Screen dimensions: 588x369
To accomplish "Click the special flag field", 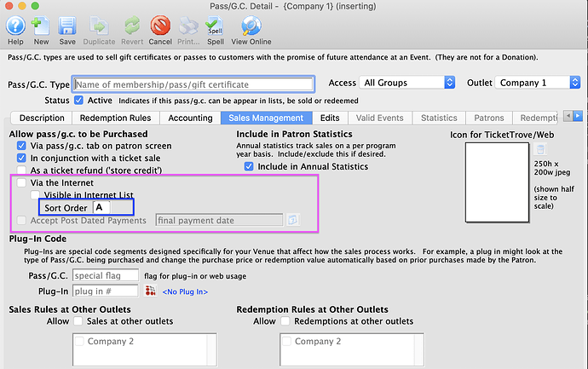I will (x=106, y=275).
